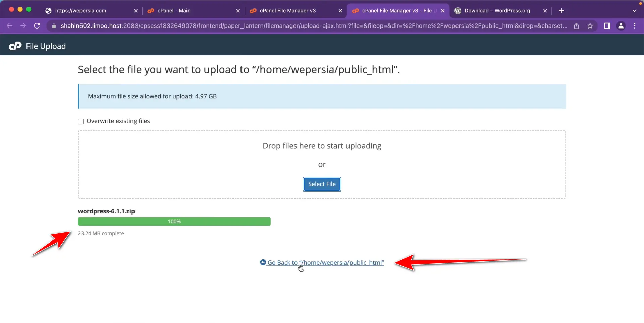Click the Drop files here upload area text

322,146
